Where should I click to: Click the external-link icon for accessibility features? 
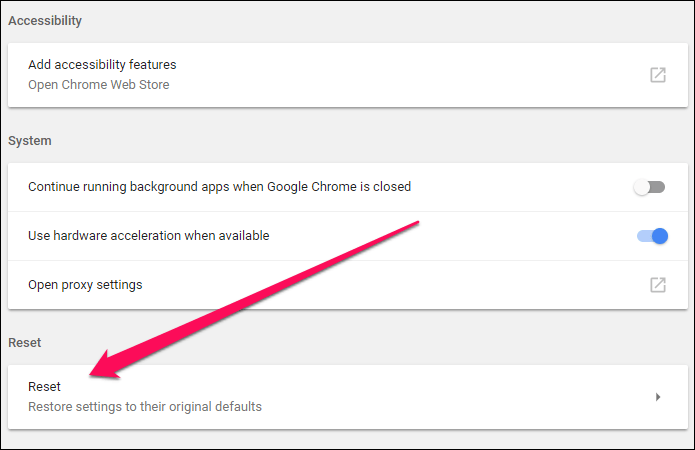tap(657, 75)
